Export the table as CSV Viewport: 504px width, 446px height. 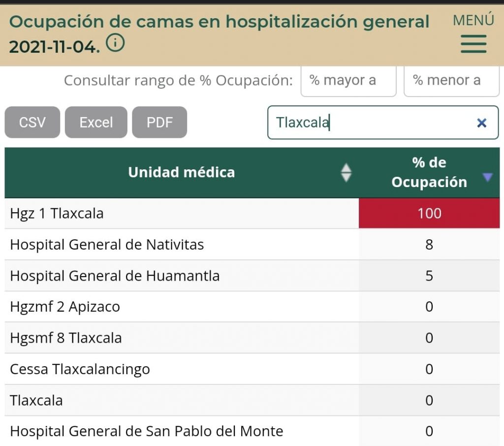32,122
